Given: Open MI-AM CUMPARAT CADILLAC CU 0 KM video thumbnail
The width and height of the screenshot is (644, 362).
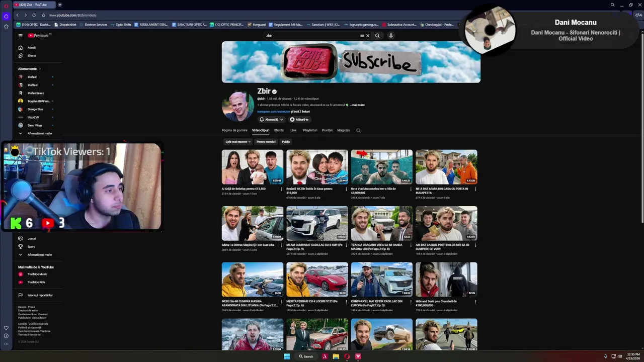Looking at the screenshot, I should pyautogui.click(x=317, y=223).
